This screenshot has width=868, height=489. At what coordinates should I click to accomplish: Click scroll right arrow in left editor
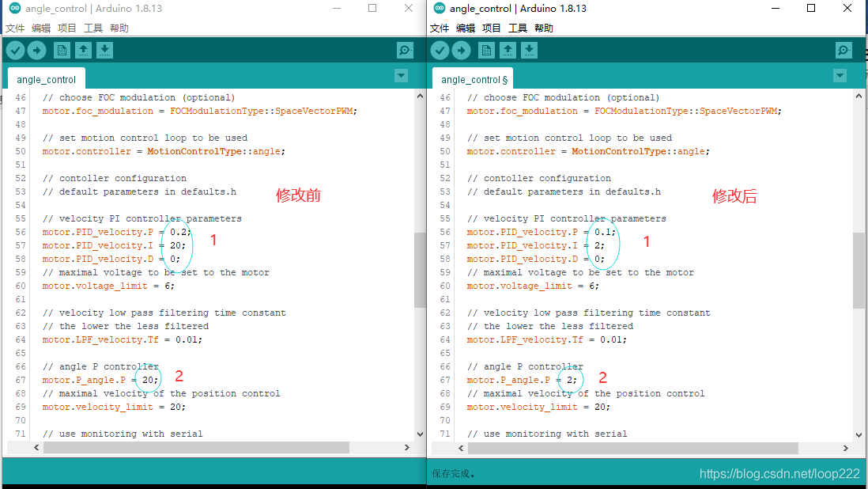click(407, 448)
